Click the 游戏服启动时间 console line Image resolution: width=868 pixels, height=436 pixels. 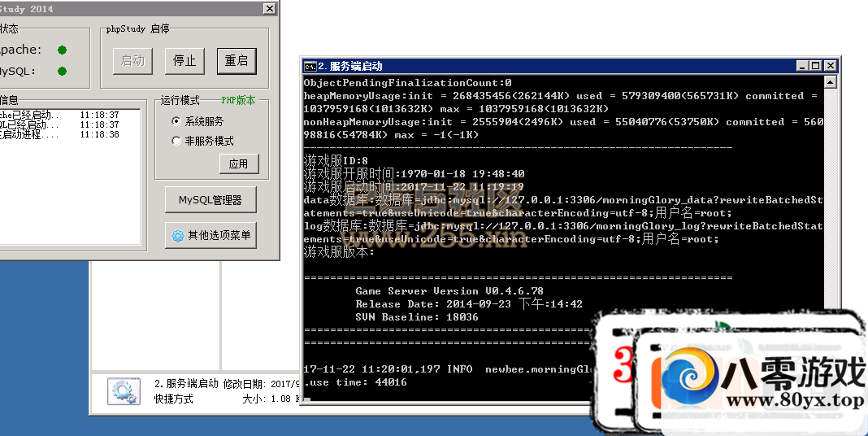[x=414, y=187]
